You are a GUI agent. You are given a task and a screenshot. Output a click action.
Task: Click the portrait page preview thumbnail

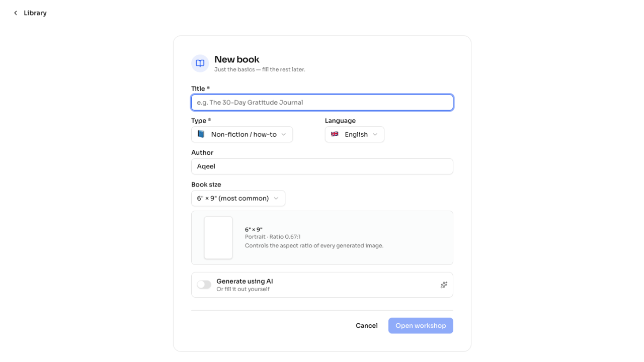(218, 238)
